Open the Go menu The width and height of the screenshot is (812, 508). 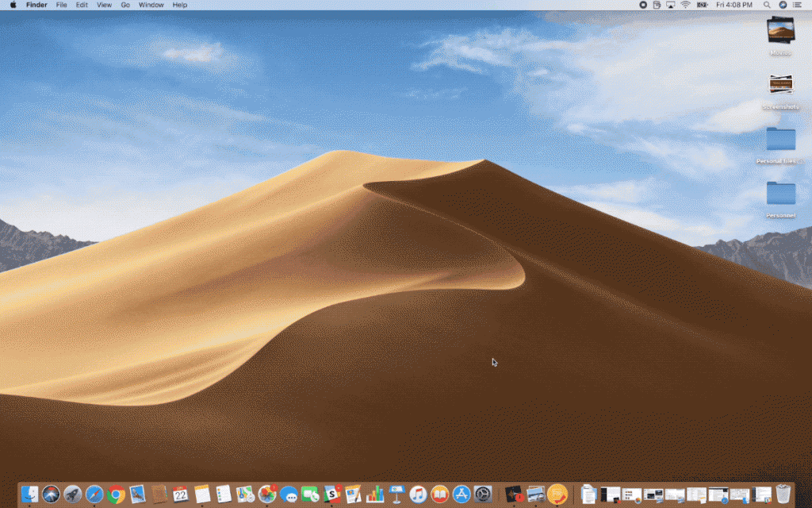(124, 5)
